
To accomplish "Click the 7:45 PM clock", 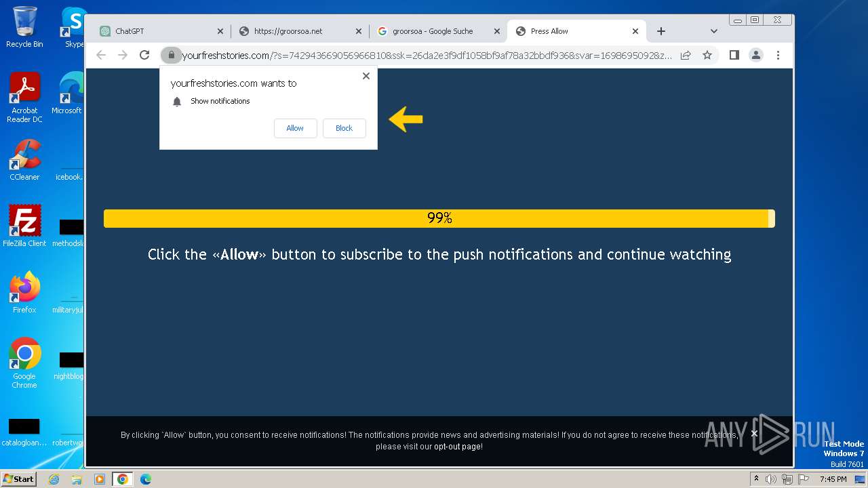I will pos(833,479).
